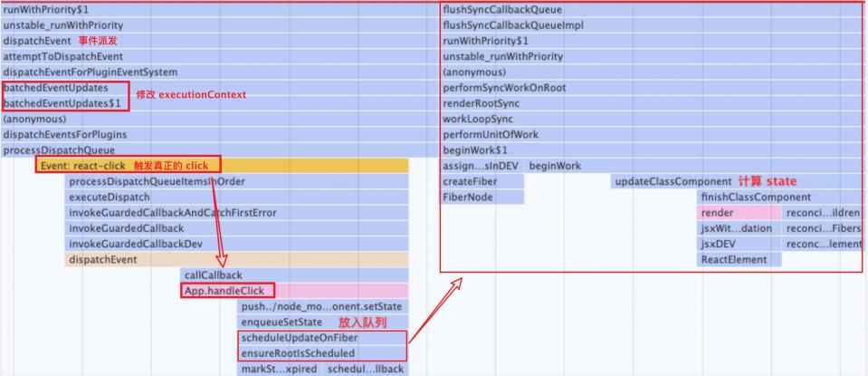Select the workLoopSync call frame
The image size is (868, 376).
[479, 119]
